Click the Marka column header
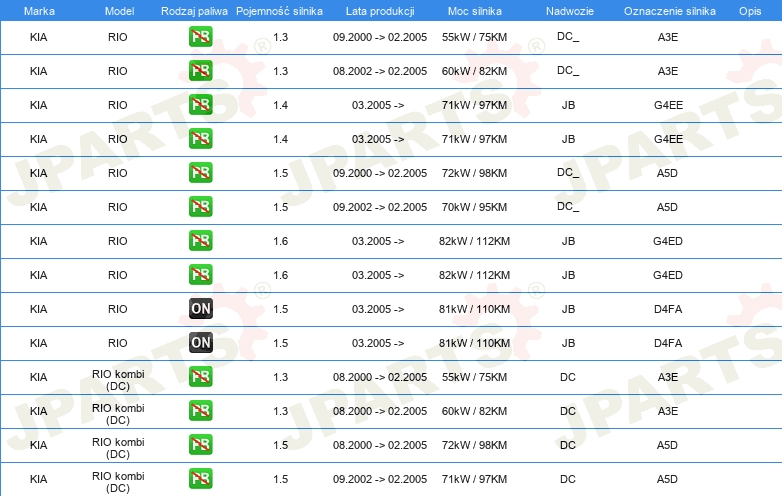 click(39, 11)
